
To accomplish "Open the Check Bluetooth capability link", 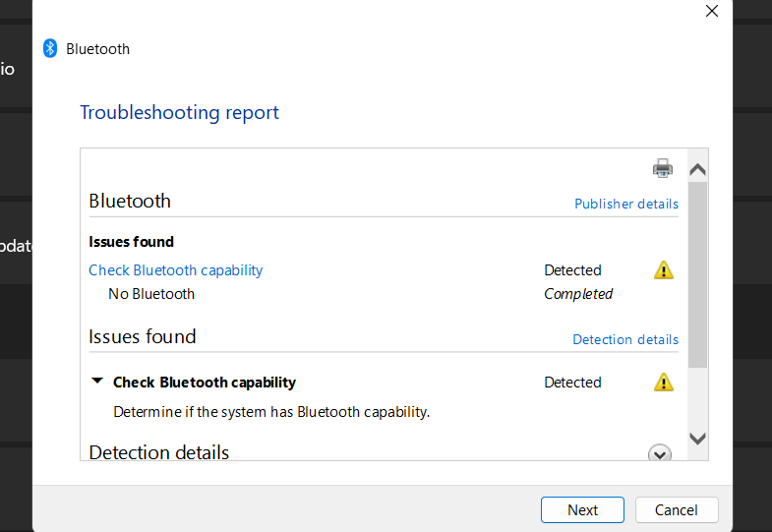I will 176,270.
